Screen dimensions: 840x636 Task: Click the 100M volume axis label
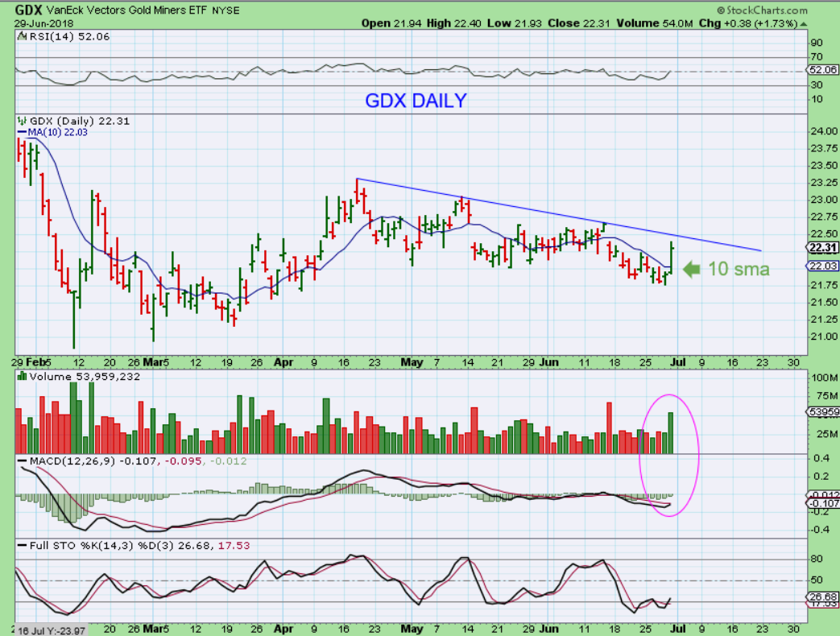[824, 378]
